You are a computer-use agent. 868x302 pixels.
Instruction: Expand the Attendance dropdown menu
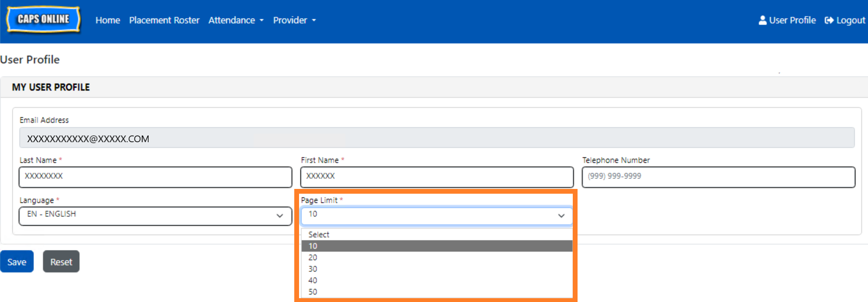click(x=236, y=20)
